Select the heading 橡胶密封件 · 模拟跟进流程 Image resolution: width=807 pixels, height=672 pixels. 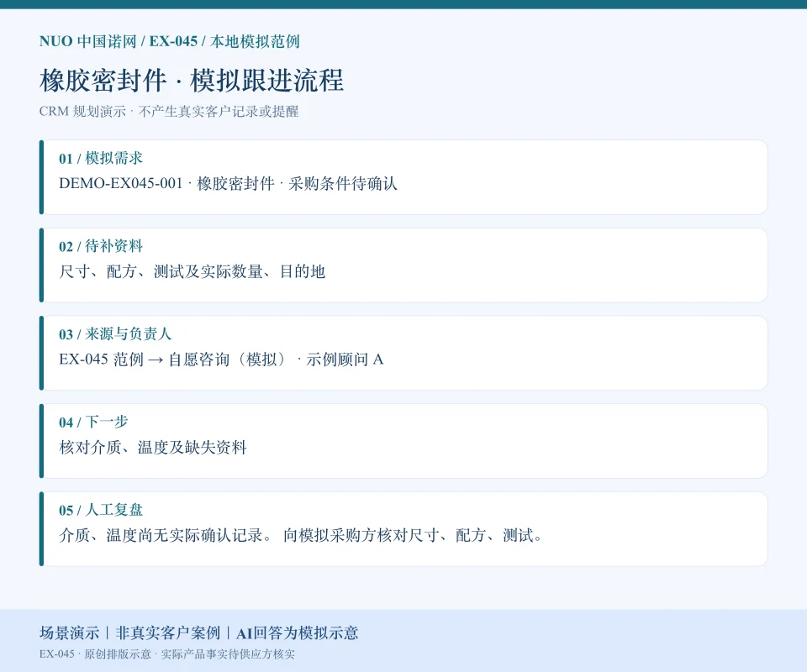(192, 80)
